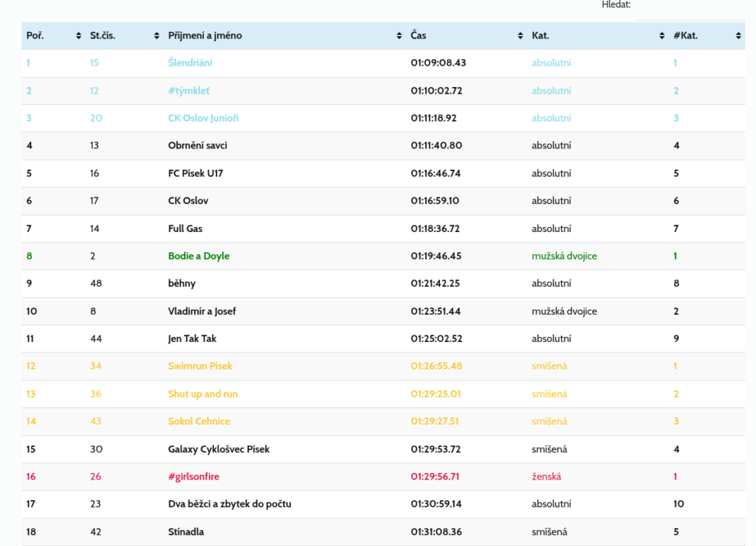This screenshot has height=546, width=756.
Task: Click time 01:30:59.14
Action: (436, 504)
